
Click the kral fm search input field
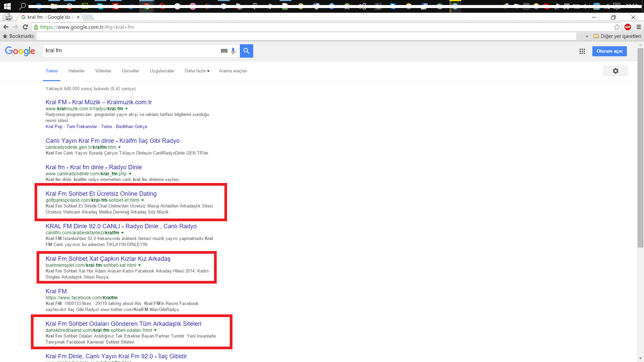coord(131,51)
